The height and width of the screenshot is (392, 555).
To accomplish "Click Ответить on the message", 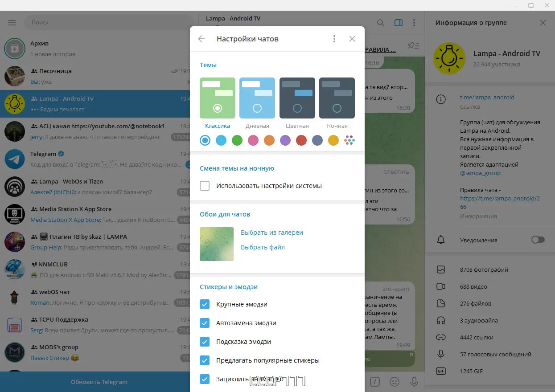I will coord(396,171).
